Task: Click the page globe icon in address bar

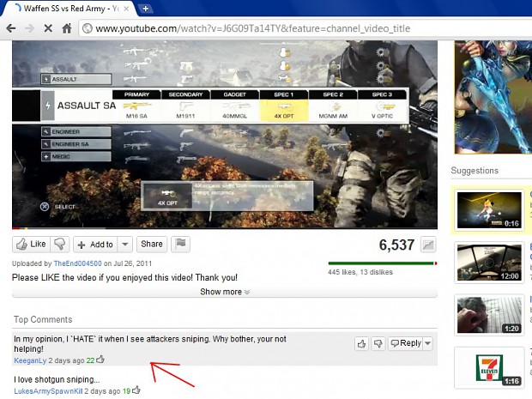Action: [x=88, y=28]
